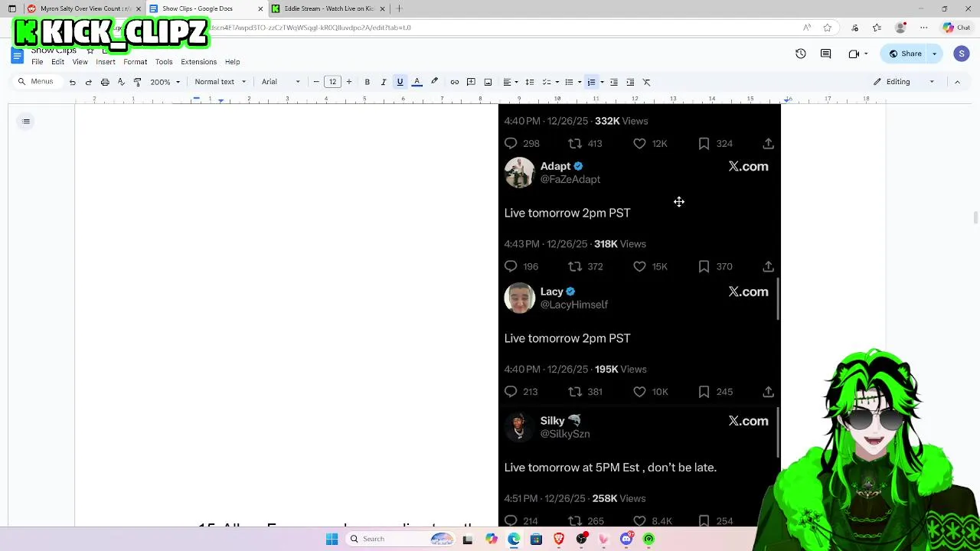The width and height of the screenshot is (980, 551).
Task: Click the Decrease indent icon
Action: (613, 82)
